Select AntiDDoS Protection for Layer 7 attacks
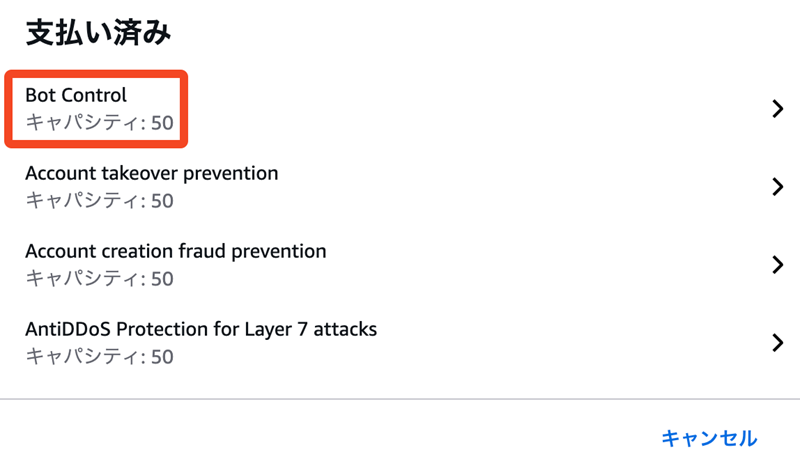This screenshot has width=800, height=468. pos(200,328)
